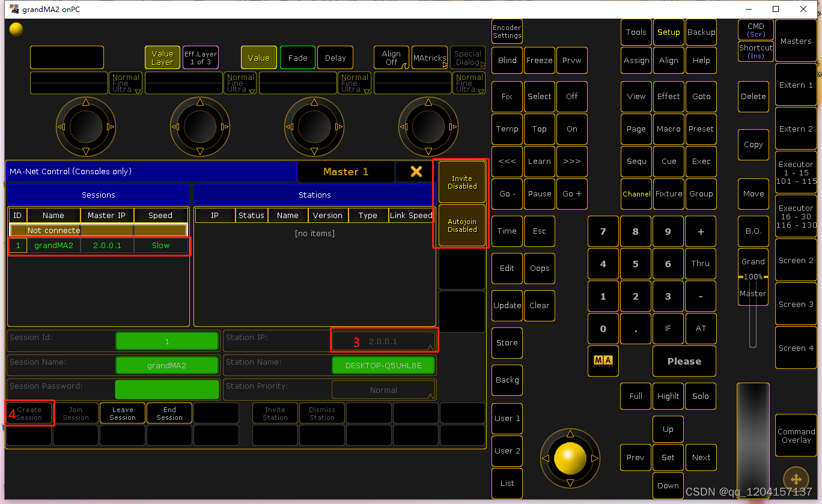Click the Highlt key

[668, 396]
